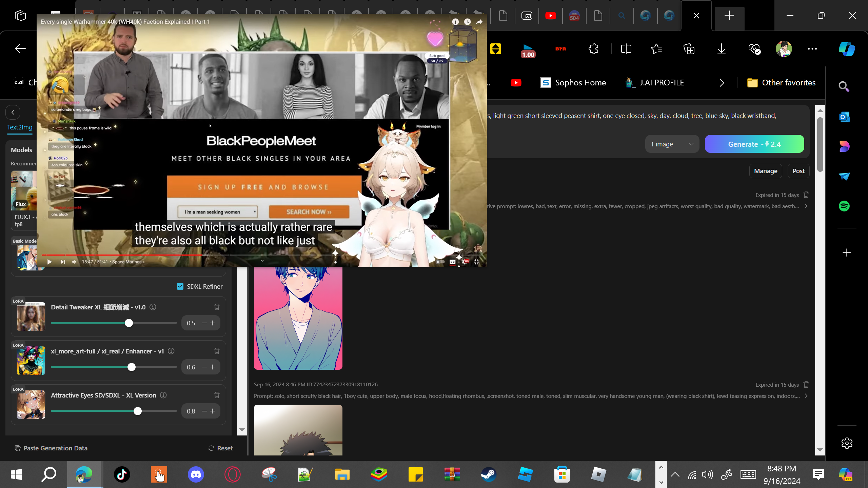The image size is (868, 488).
Task: Open a new browser tab
Action: coord(729,16)
